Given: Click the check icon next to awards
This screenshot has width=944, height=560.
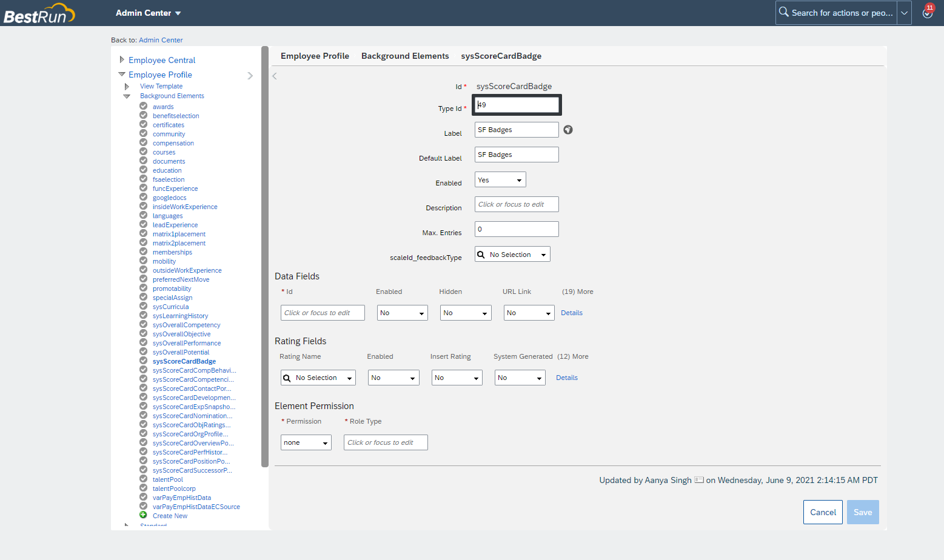Looking at the screenshot, I should (x=143, y=106).
